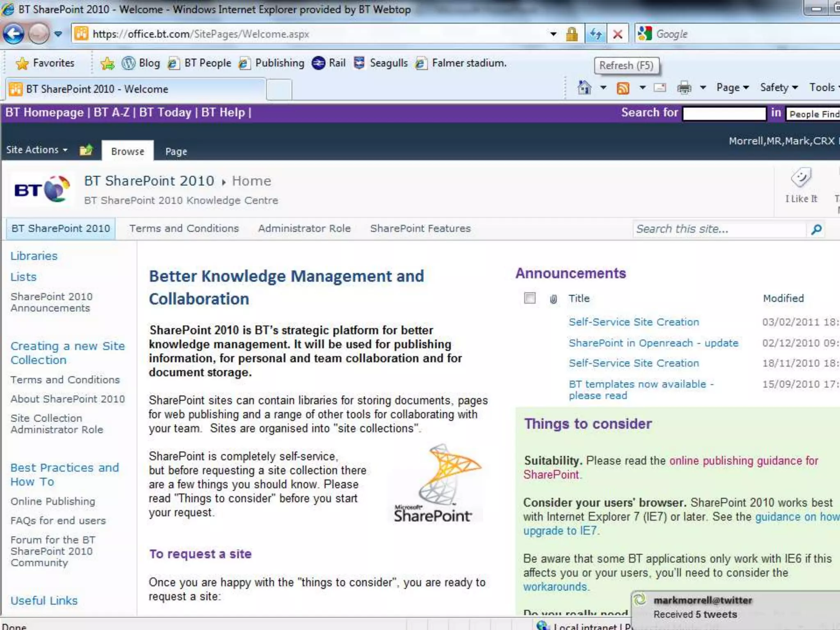Expand the Home button dropdown arrow
The image size is (840, 630).
click(x=603, y=87)
